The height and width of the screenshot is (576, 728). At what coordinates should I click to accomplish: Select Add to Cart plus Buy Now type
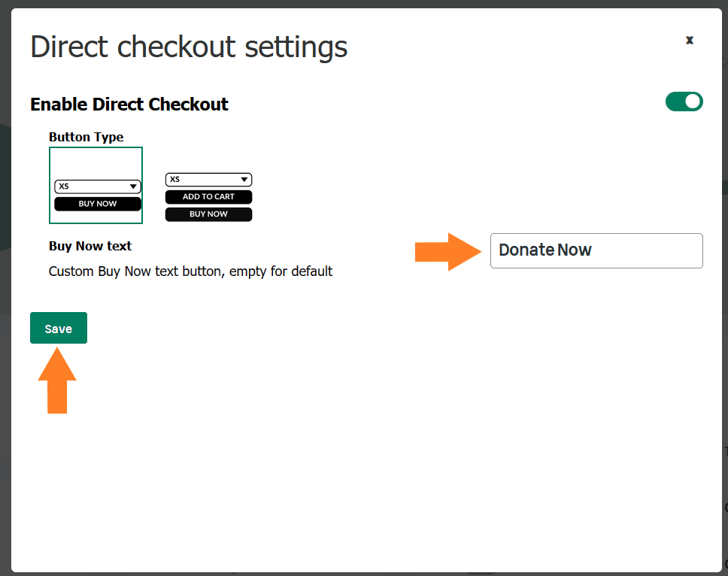coord(208,197)
